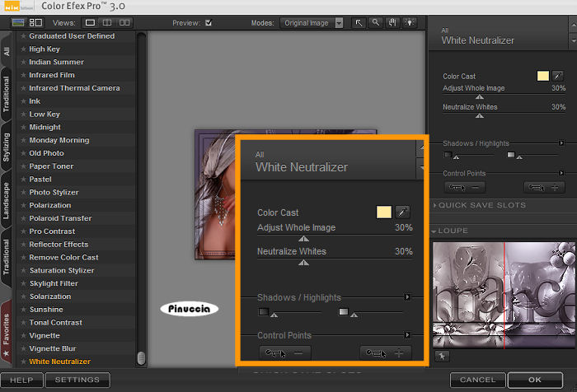Expand Shadows / Highlights in right panel
577x392 pixels.
click(x=561, y=143)
